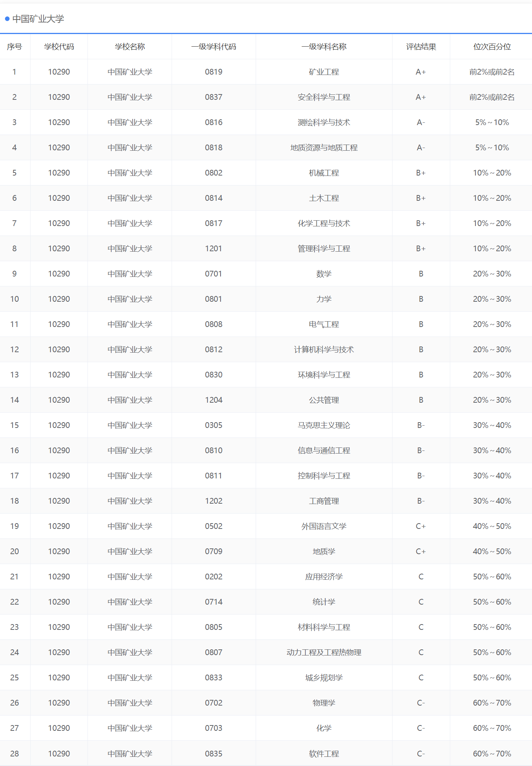Click the 中国矿业大学 heading text

tap(38, 19)
